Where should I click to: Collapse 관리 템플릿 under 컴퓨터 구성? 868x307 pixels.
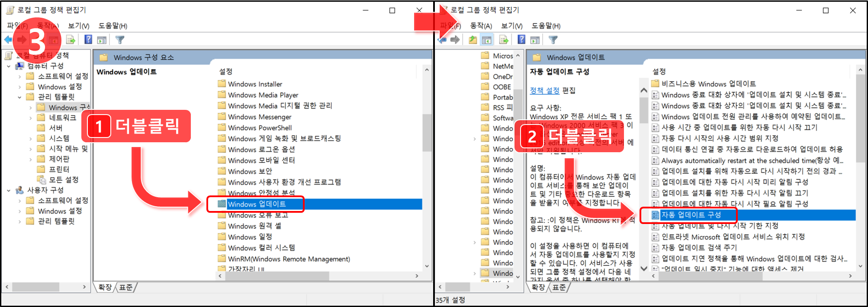(x=19, y=97)
